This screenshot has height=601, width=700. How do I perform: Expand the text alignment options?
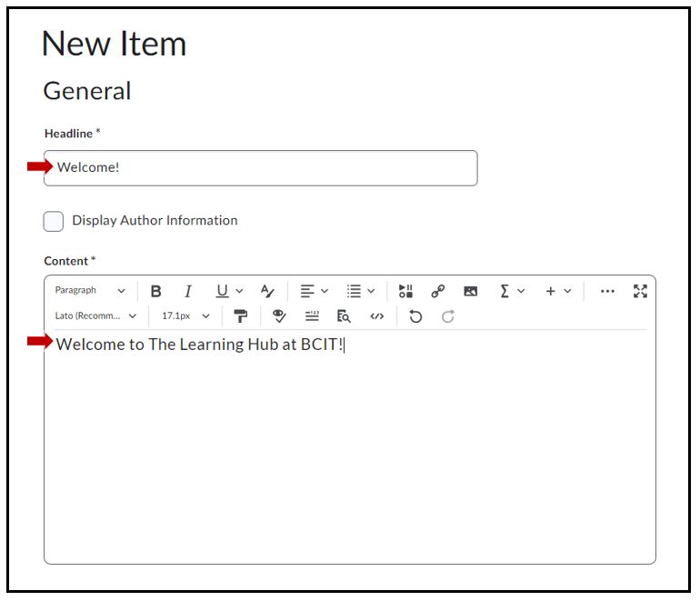[314, 291]
